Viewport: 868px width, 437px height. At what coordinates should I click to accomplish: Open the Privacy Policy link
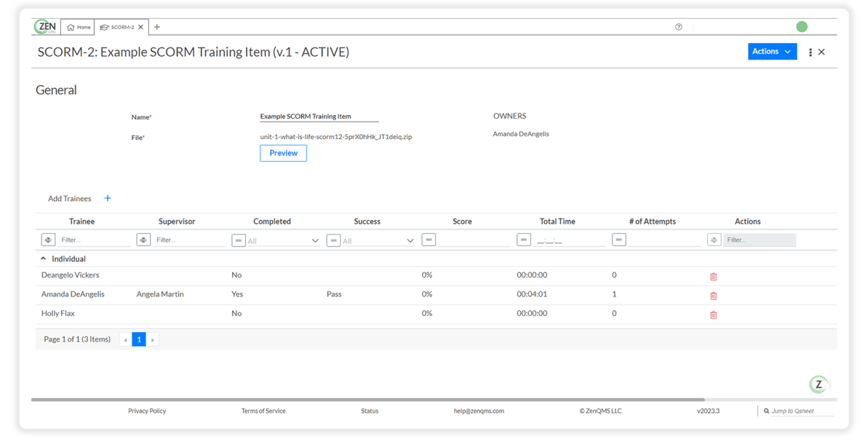tap(147, 410)
